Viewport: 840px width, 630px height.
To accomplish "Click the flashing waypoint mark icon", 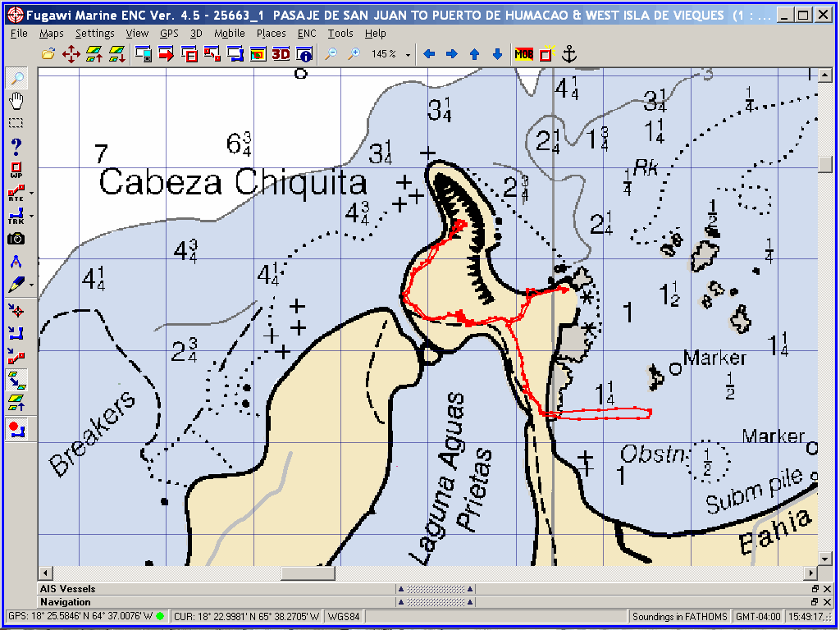I will [546, 54].
